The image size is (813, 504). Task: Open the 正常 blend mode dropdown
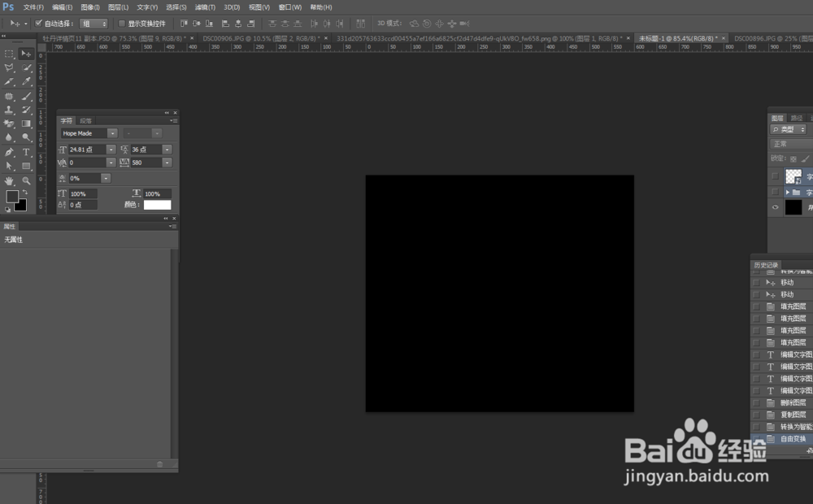pyautogui.click(x=791, y=144)
